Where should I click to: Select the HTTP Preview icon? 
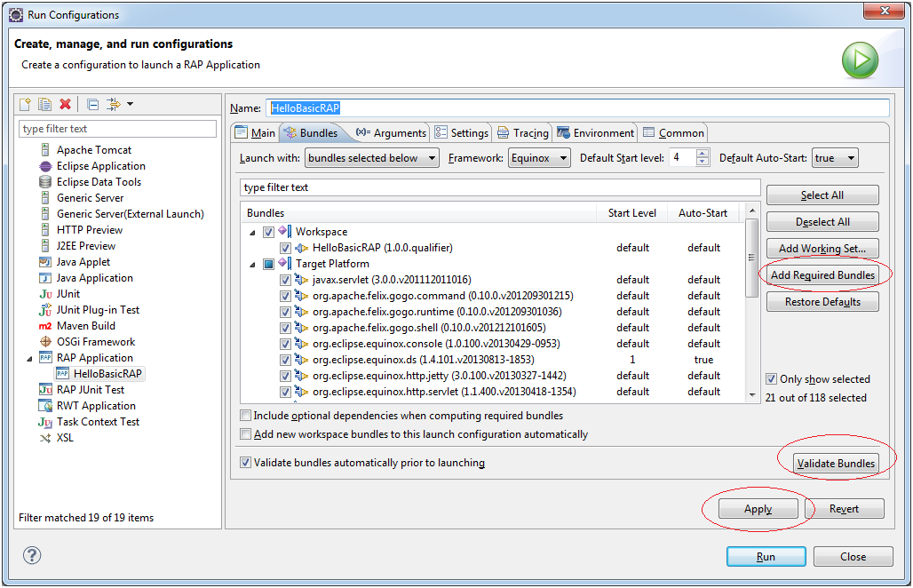pos(45,230)
